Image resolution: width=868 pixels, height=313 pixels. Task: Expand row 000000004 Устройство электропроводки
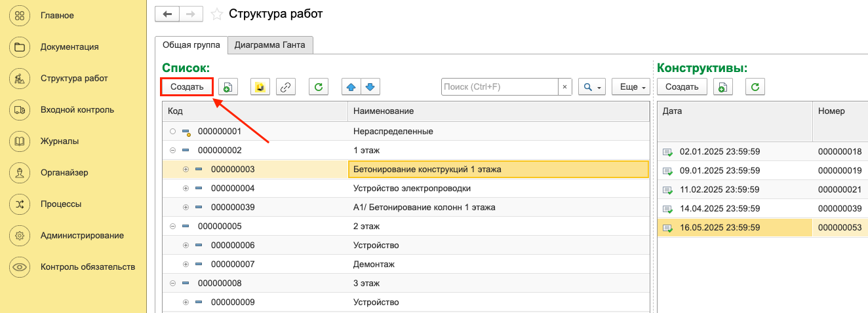coord(186,189)
